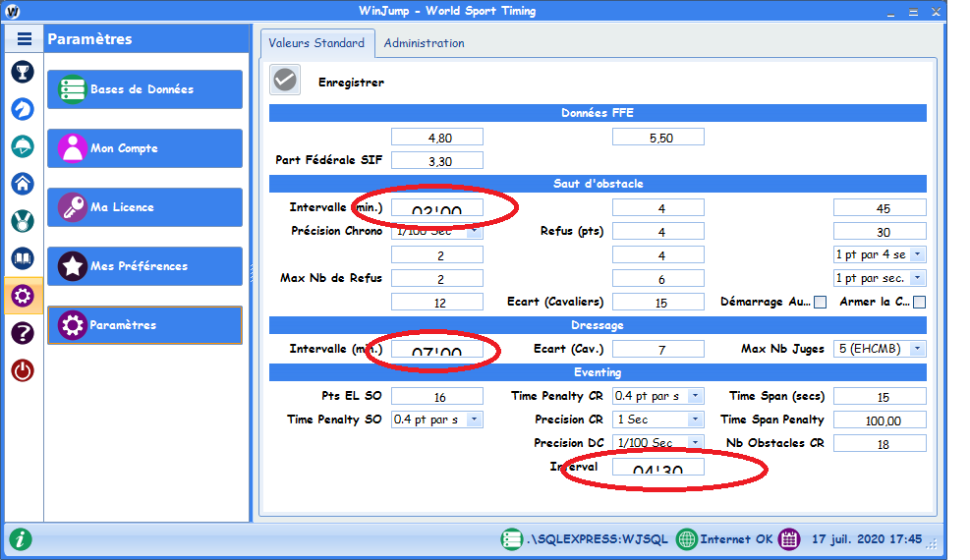Image resolution: width=970 pixels, height=560 pixels.
Task: Click the blue circular arrow sidebar icon
Action: coord(23,109)
